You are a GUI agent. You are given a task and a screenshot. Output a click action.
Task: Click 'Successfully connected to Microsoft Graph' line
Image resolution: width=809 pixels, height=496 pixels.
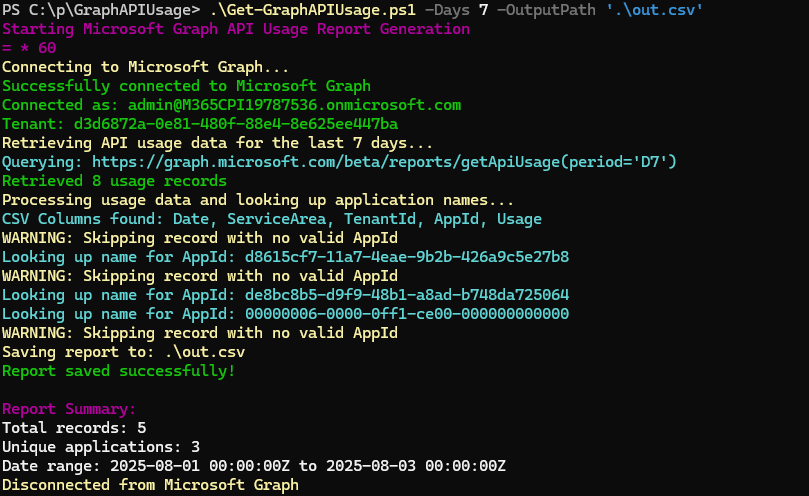[x=186, y=86]
